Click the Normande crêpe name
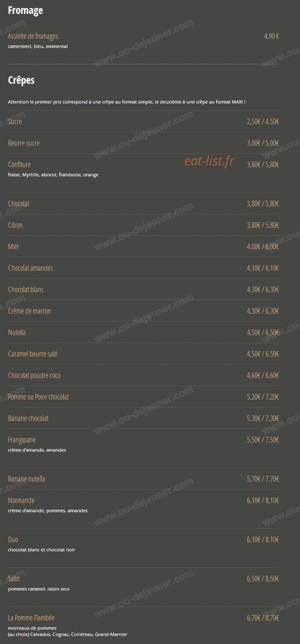 (21, 500)
